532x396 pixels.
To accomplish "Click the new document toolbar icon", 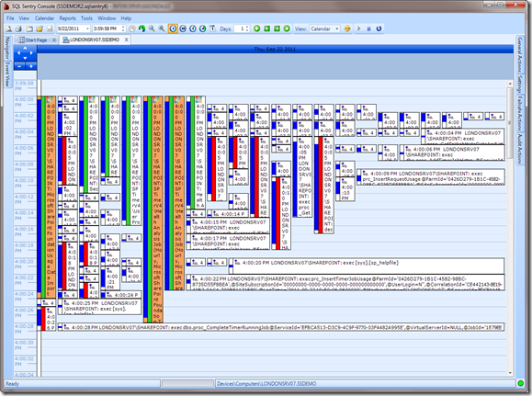I will point(29,28).
